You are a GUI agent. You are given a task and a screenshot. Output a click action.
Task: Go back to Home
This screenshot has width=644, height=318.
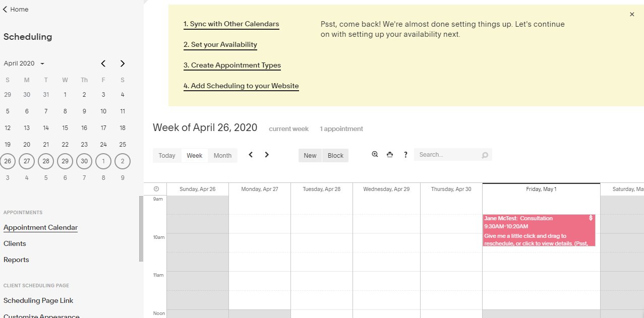pyautogui.click(x=16, y=10)
